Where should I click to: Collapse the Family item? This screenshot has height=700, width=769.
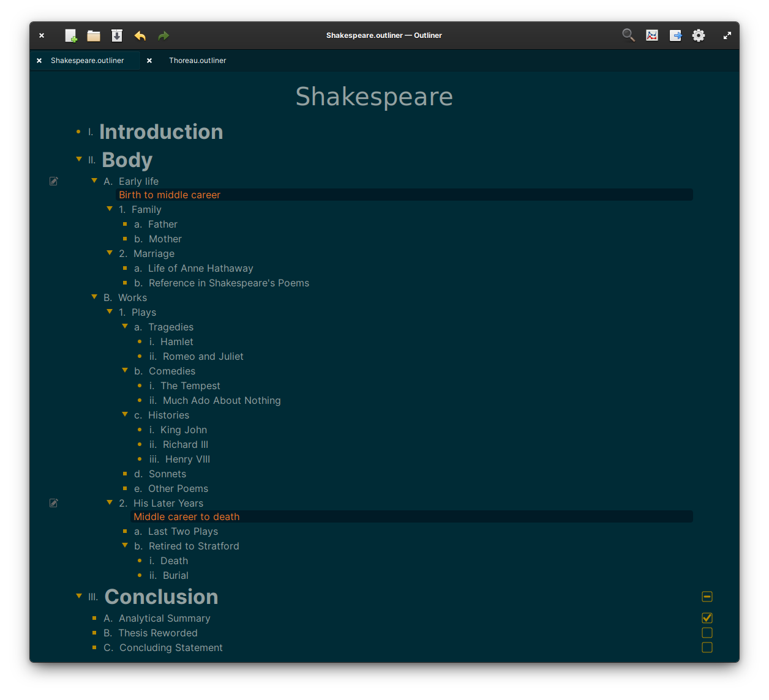pos(110,209)
